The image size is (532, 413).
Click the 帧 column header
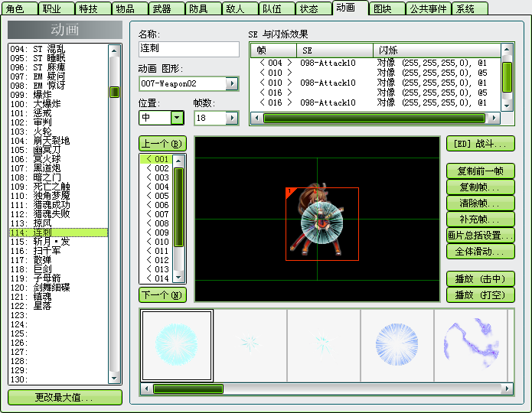[273, 50]
